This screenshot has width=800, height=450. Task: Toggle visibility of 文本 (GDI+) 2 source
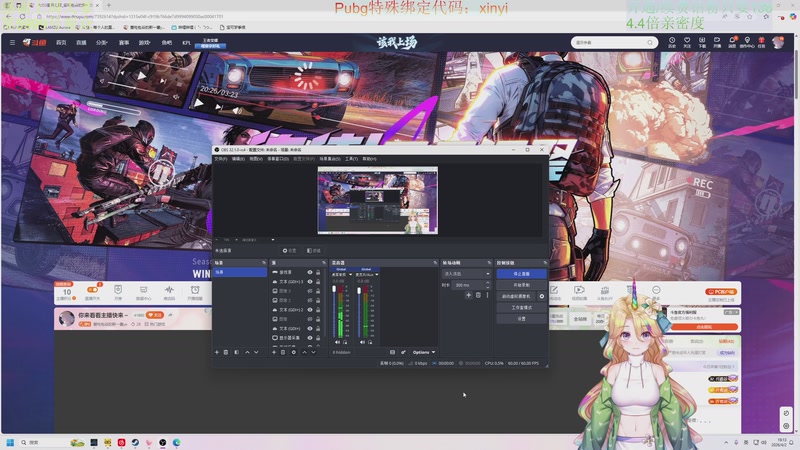click(310, 310)
